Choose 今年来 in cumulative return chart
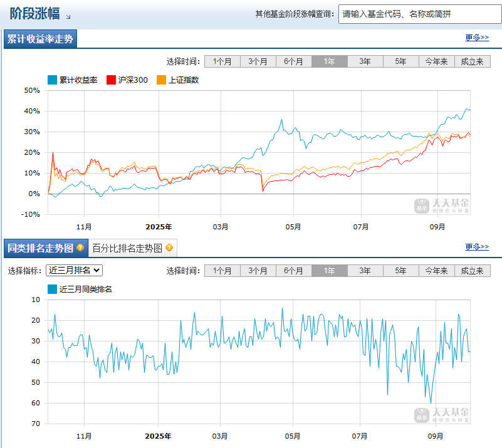 coord(437,61)
